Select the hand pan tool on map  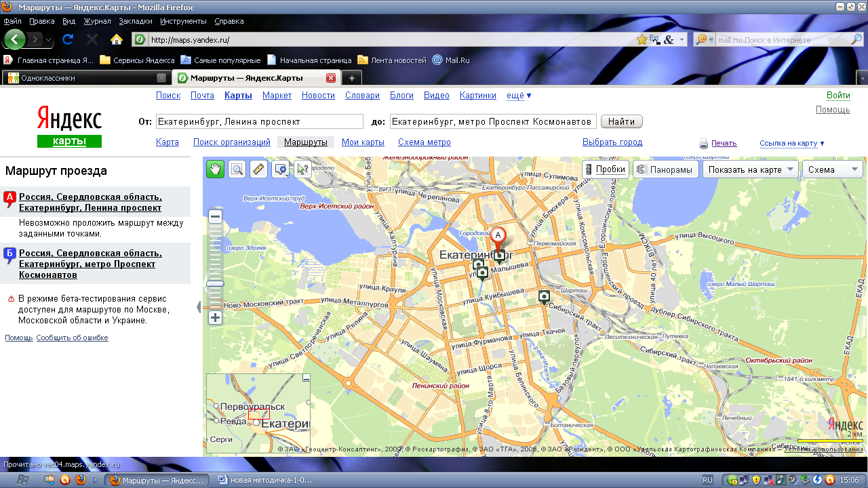(216, 169)
